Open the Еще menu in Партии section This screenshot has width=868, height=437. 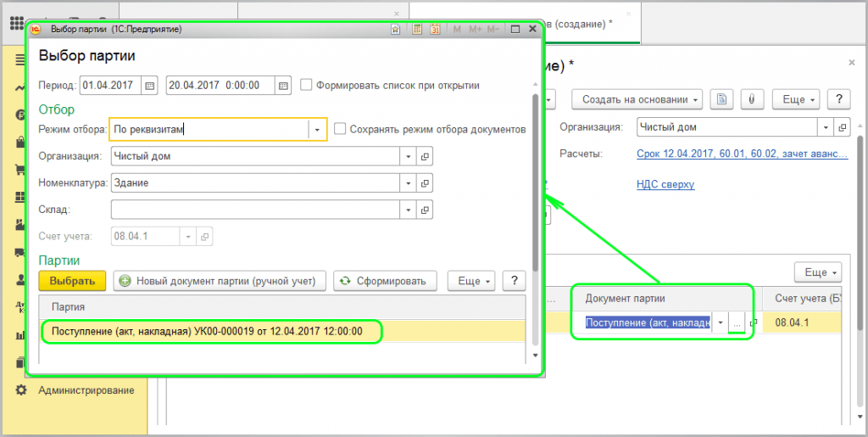[x=474, y=281]
